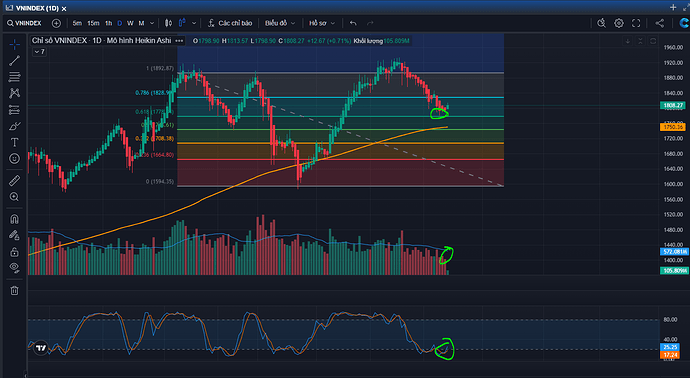Image resolution: width=690 pixels, height=378 pixels.
Task: Click the Khối lượng volume legend text
Action: click(x=368, y=41)
